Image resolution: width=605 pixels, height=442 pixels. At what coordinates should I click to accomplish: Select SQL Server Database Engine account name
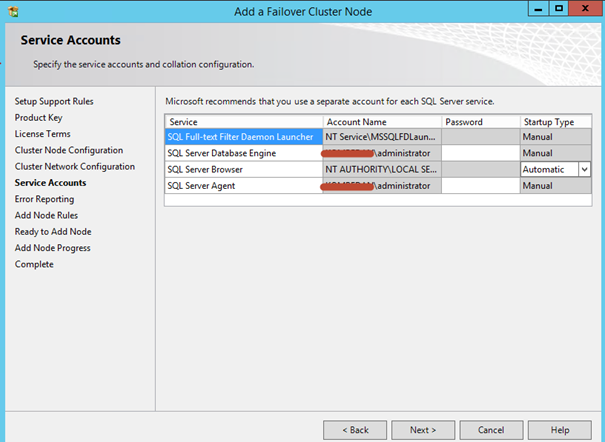tap(381, 154)
